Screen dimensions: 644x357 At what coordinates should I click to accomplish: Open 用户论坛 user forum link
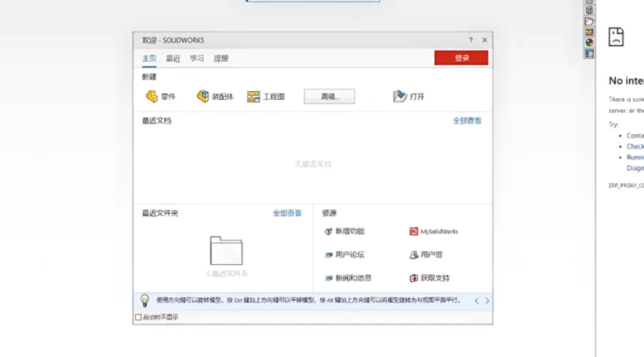pos(344,254)
